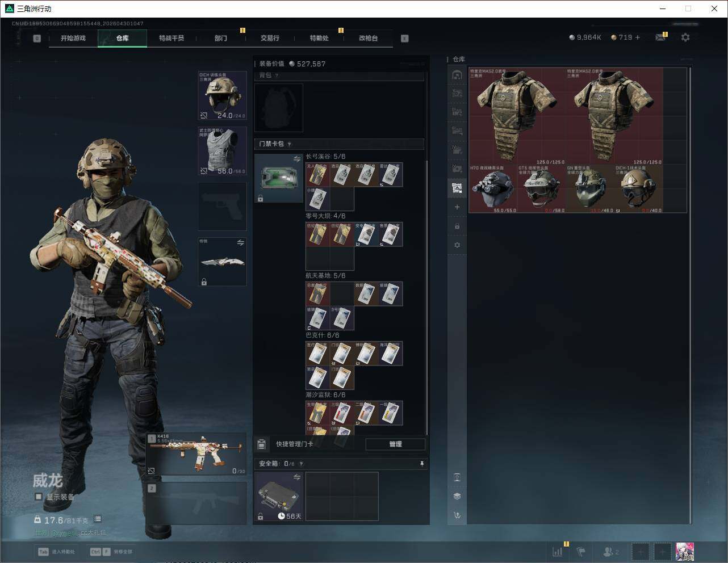Select the equipped body armor vest slot
This screenshot has height=563, width=728.
click(222, 150)
